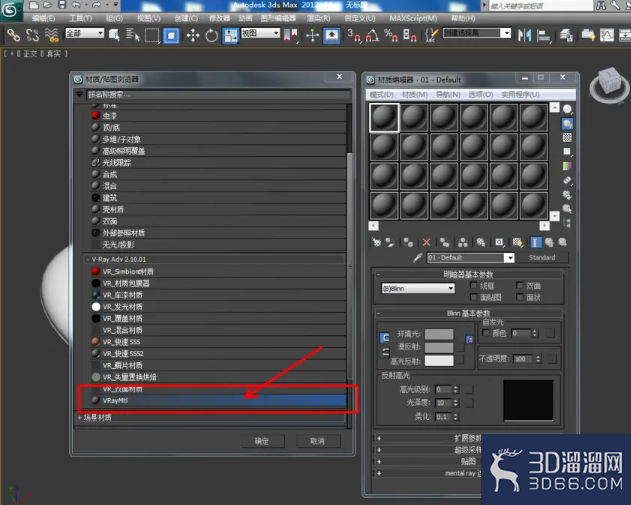Click the Video Color Check icon

click(x=567, y=166)
